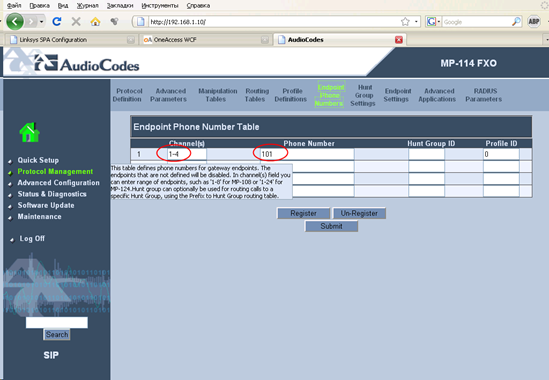This screenshot has width=549, height=380.
Task: Click the toolbar icon next to Home
Action: 114,22
